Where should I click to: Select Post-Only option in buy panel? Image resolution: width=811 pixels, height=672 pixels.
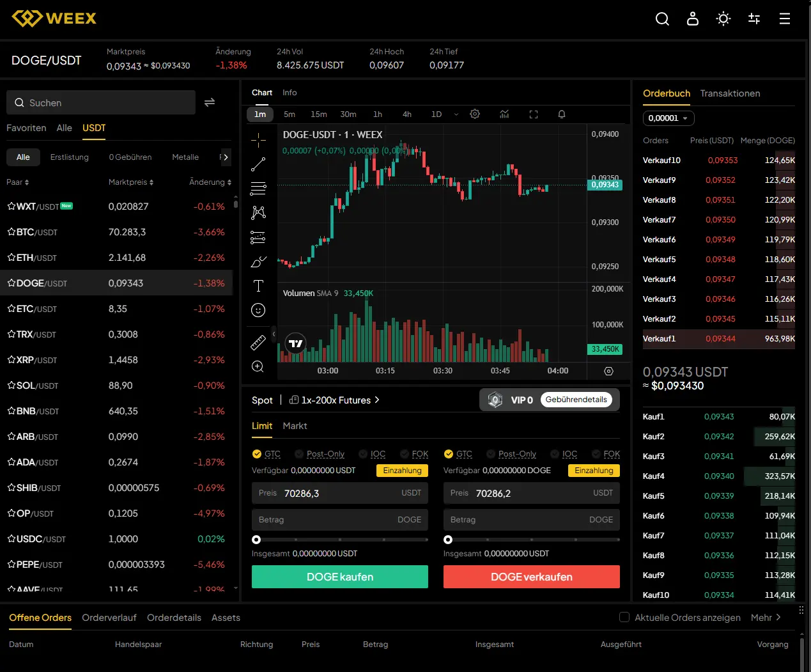pos(320,454)
